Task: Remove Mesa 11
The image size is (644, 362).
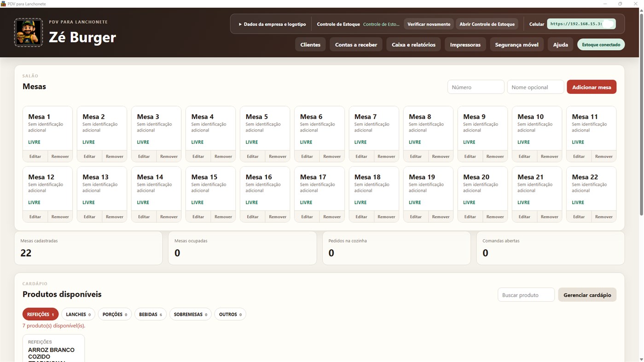Action: 603,156
